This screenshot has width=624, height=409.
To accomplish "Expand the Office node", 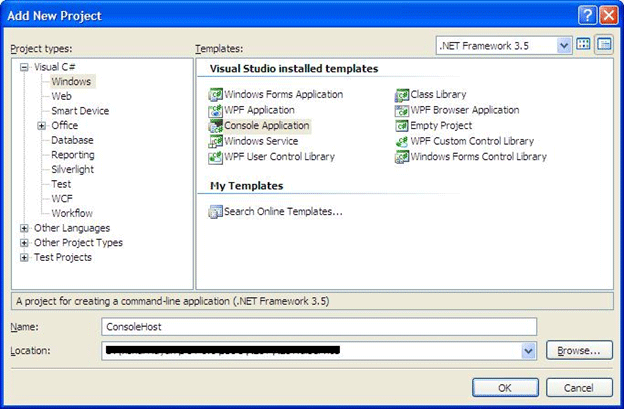I will 41,126.
